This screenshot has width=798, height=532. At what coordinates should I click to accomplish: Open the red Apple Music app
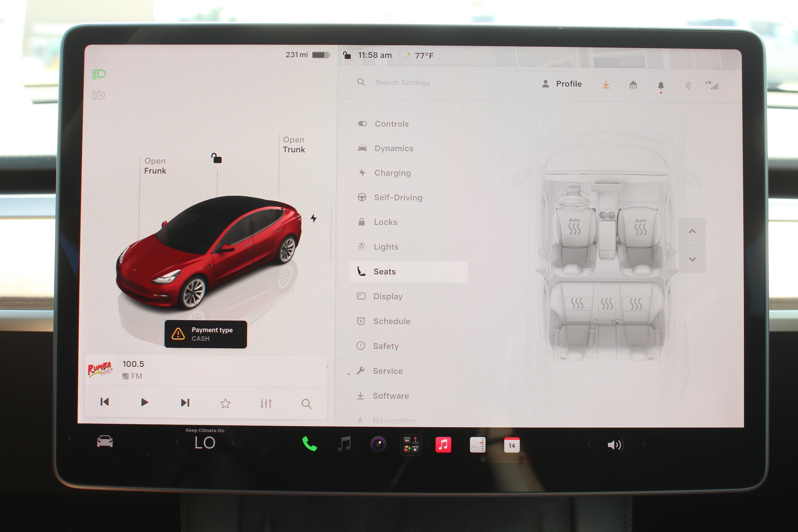point(443,445)
